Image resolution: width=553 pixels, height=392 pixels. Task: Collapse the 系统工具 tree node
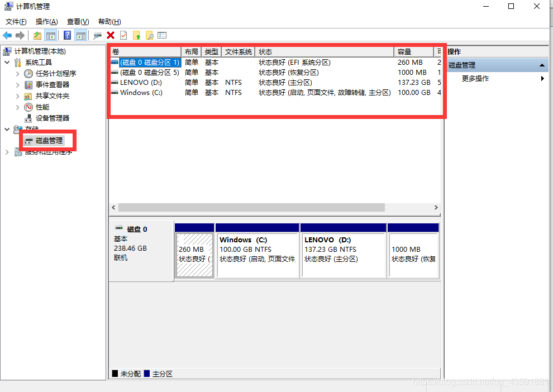click(7, 63)
